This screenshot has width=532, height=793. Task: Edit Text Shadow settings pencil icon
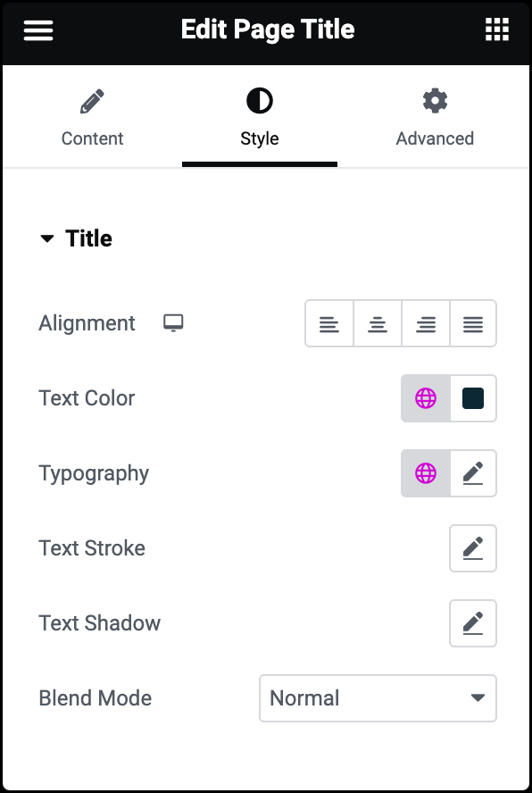[x=473, y=623]
